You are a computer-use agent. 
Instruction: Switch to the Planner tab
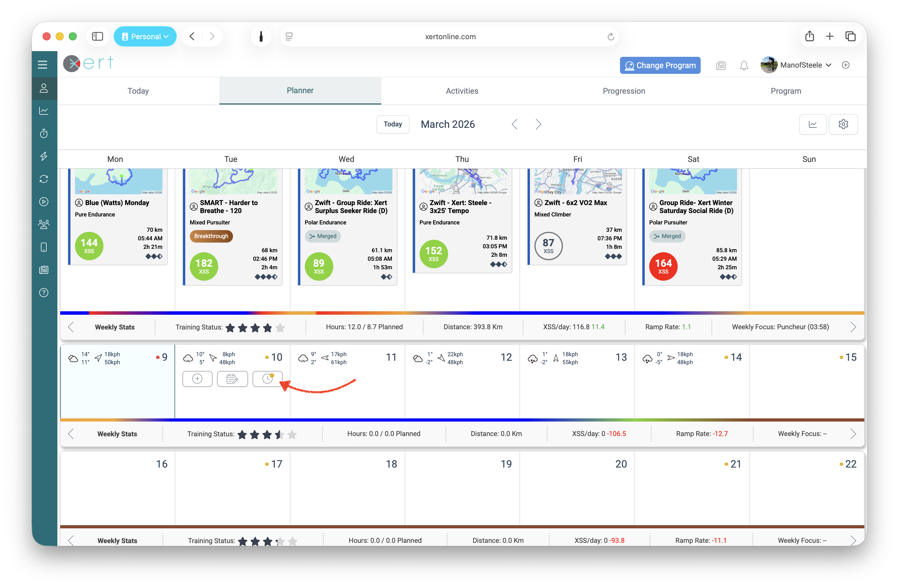[300, 91]
